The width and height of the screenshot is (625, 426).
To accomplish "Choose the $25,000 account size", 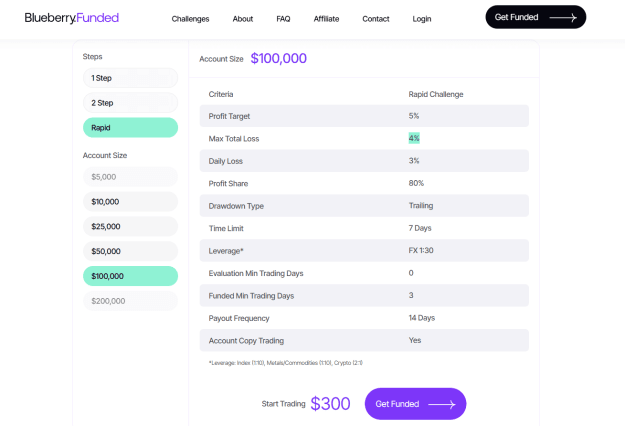I will (130, 226).
